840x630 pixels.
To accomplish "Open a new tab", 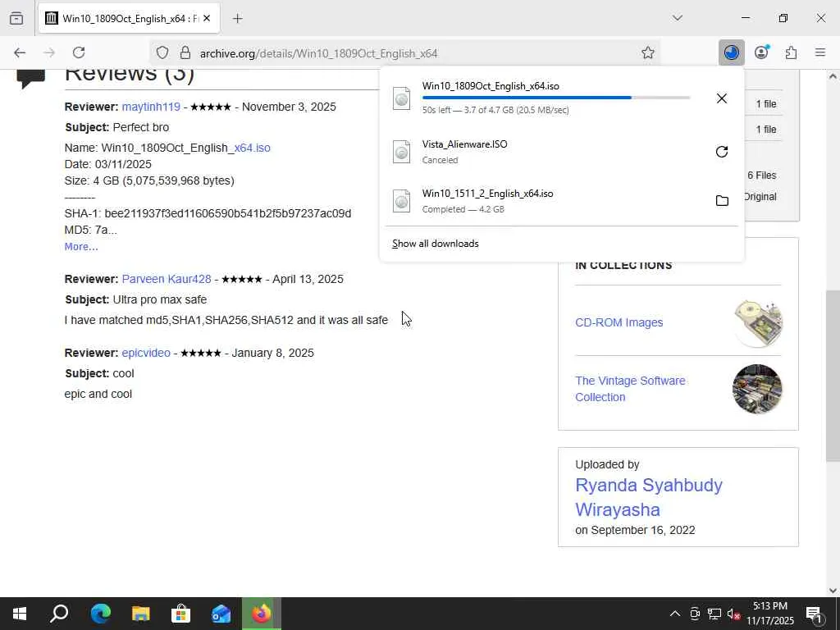I will coord(237,19).
